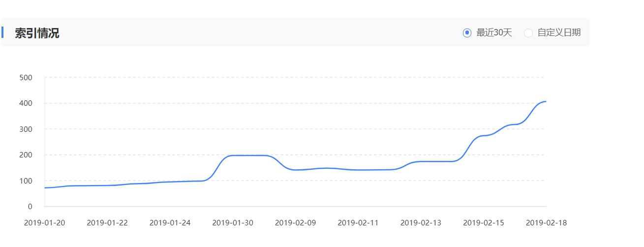
Task: Click the 0 y-axis value label
Action: click(30, 207)
